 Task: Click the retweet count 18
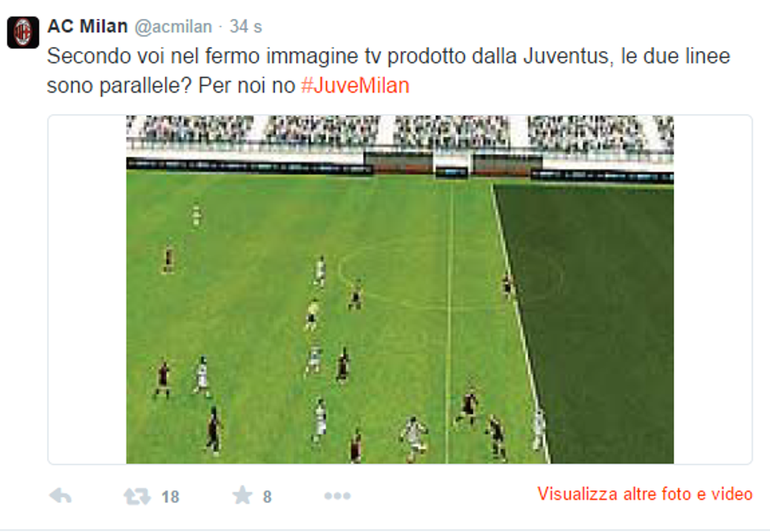click(170, 497)
